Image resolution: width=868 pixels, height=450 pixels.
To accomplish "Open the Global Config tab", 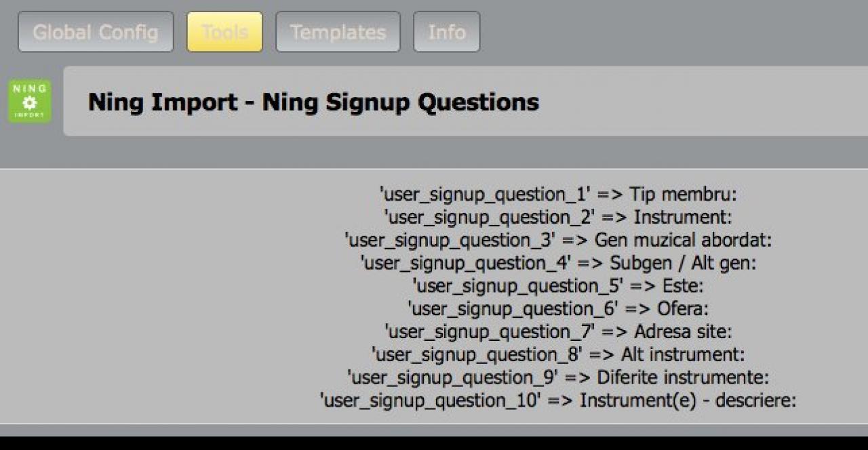I will point(96,32).
